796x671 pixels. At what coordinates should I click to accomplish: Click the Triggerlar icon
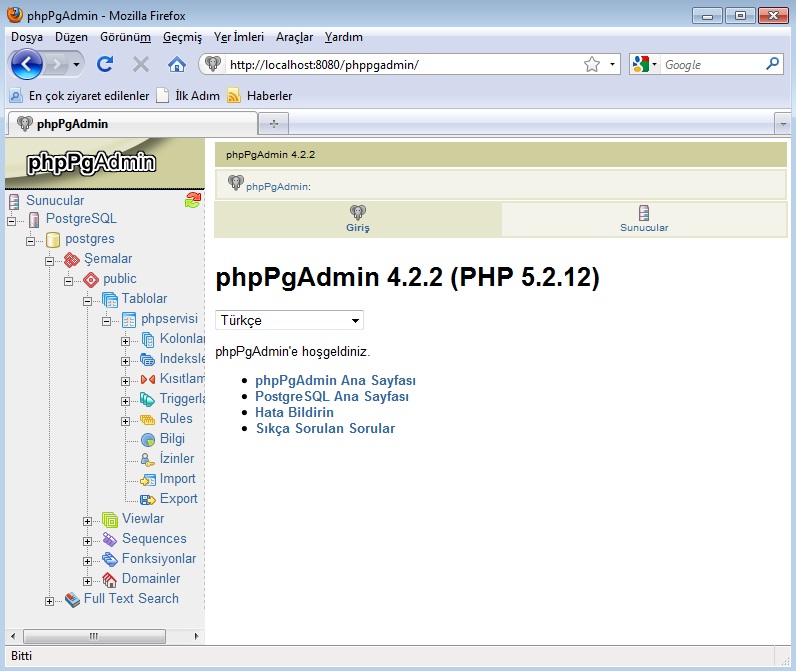pyautogui.click(x=147, y=399)
